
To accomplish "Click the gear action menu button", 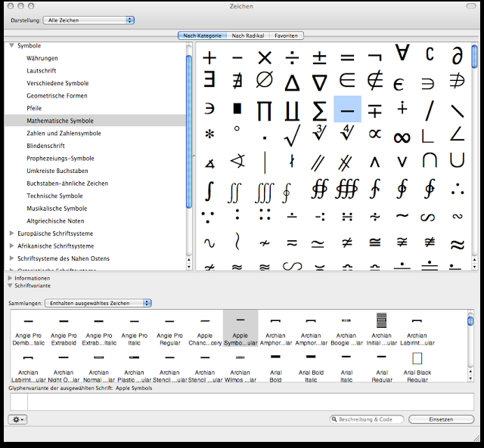I will tap(17, 419).
